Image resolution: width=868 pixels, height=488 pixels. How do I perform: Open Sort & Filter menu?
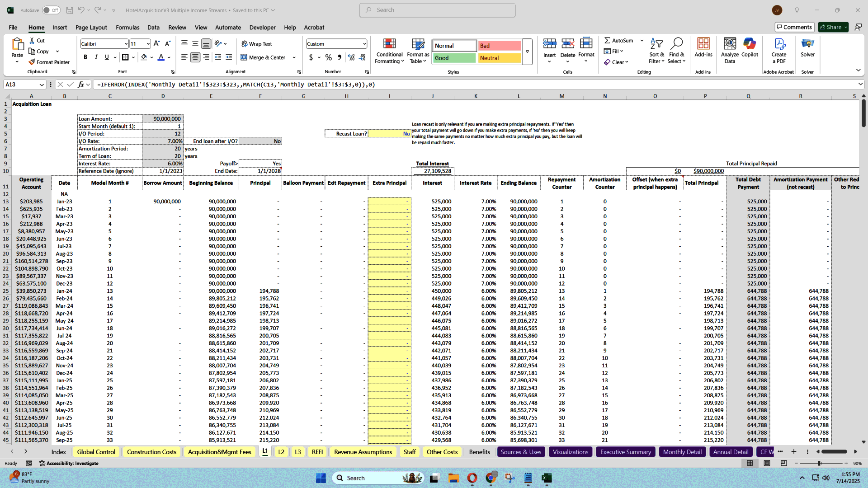pos(656,51)
